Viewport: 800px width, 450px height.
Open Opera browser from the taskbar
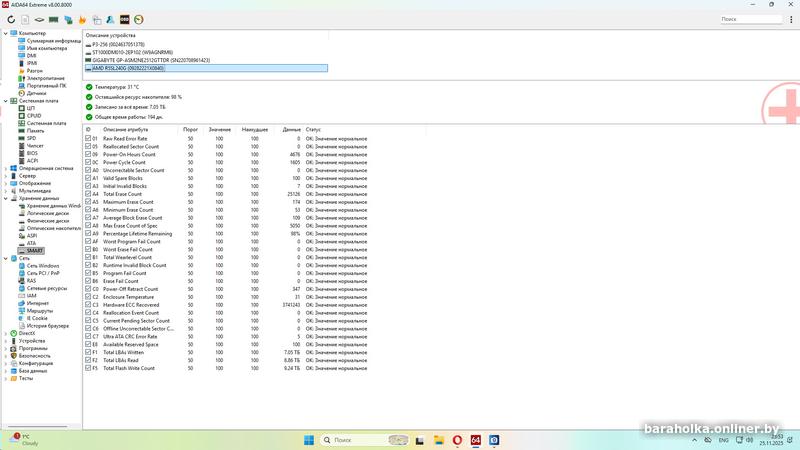click(x=457, y=440)
